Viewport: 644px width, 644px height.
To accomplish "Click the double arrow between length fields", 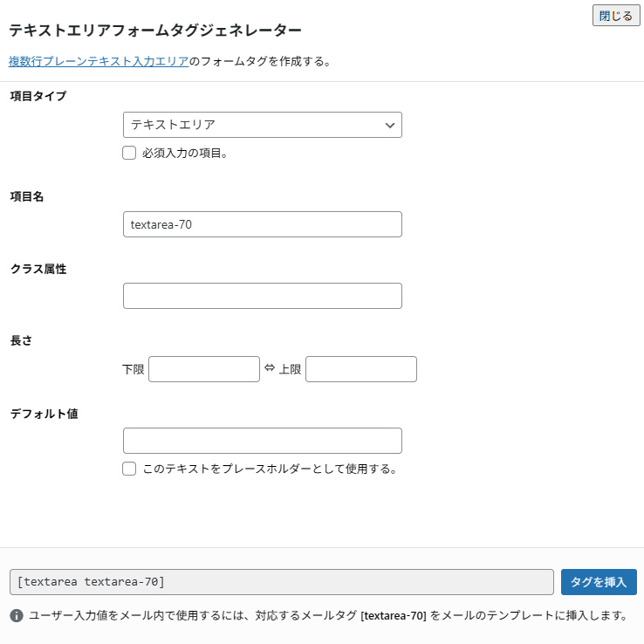I will [x=269, y=368].
